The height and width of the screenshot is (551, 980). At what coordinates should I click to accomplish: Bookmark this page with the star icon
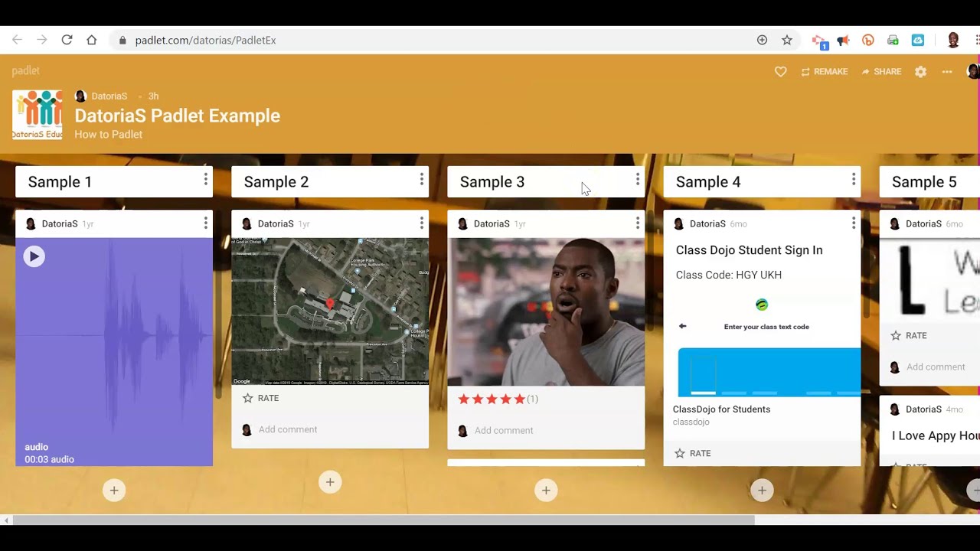coord(786,40)
